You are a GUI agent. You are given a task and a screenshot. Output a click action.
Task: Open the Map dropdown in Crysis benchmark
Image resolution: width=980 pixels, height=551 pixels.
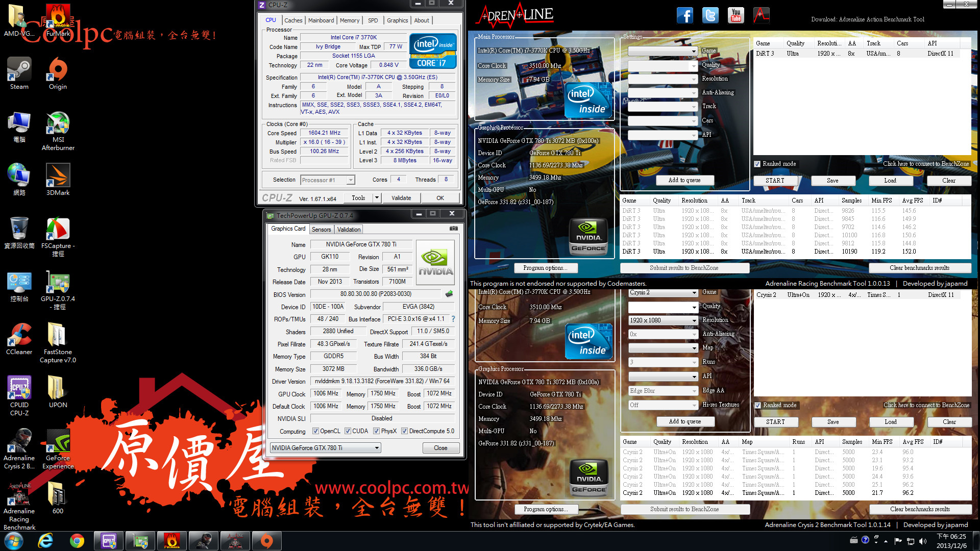(663, 348)
